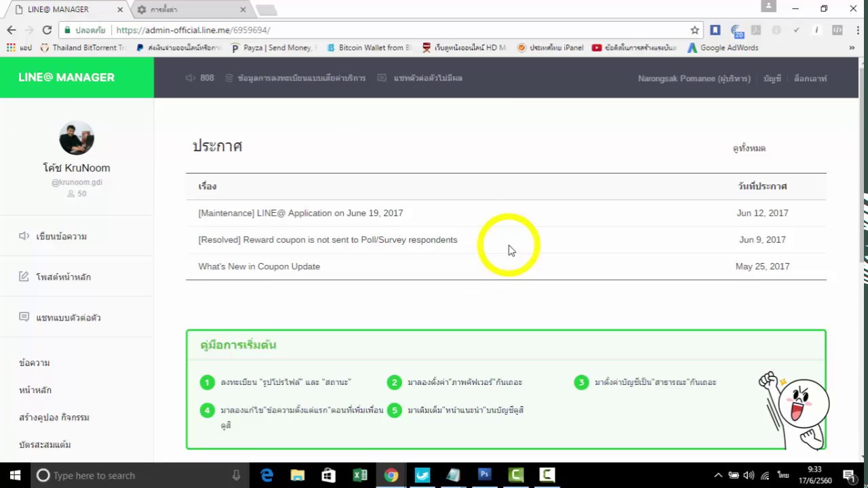The height and width of the screenshot is (488, 868).
Task: Click Type here to search box
Action: click(139, 475)
